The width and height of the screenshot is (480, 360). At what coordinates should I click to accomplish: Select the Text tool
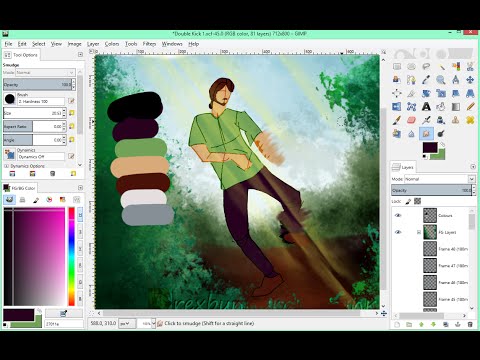(x=426, y=107)
